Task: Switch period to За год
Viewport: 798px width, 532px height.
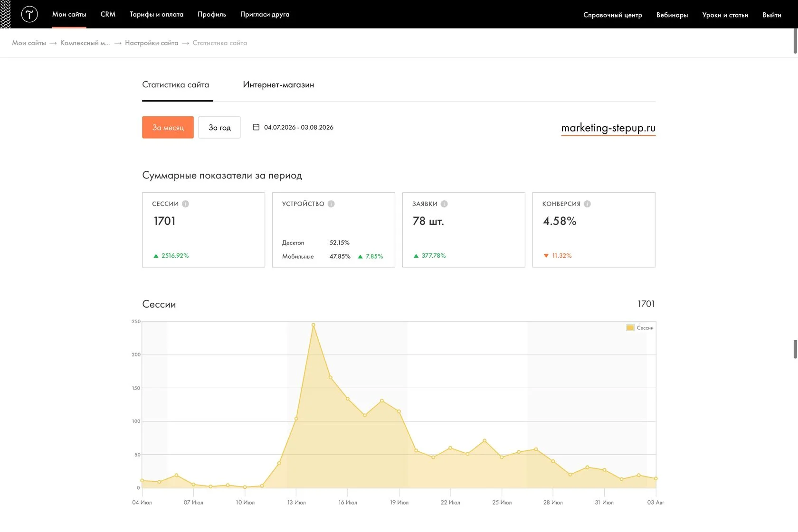Action: (219, 127)
